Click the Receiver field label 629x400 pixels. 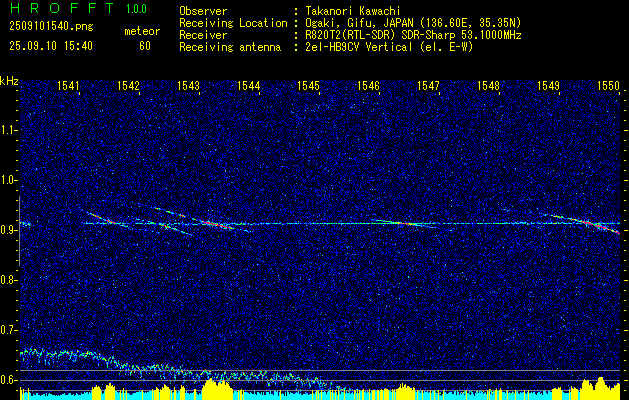click(x=203, y=35)
